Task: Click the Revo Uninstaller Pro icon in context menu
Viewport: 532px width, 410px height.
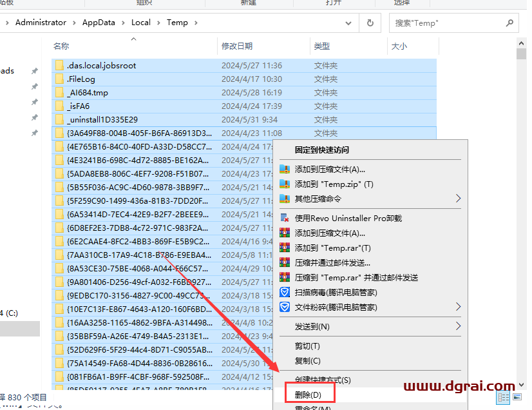Action: point(285,219)
